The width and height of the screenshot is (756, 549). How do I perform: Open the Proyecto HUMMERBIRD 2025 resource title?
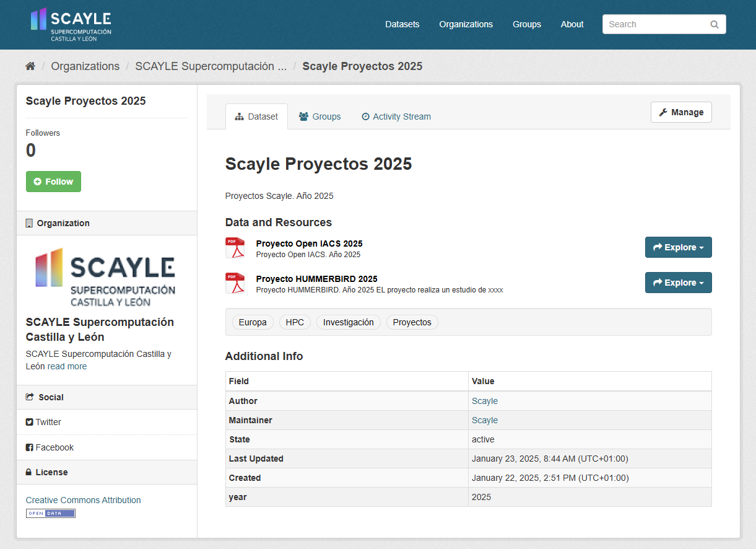click(316, 279)
